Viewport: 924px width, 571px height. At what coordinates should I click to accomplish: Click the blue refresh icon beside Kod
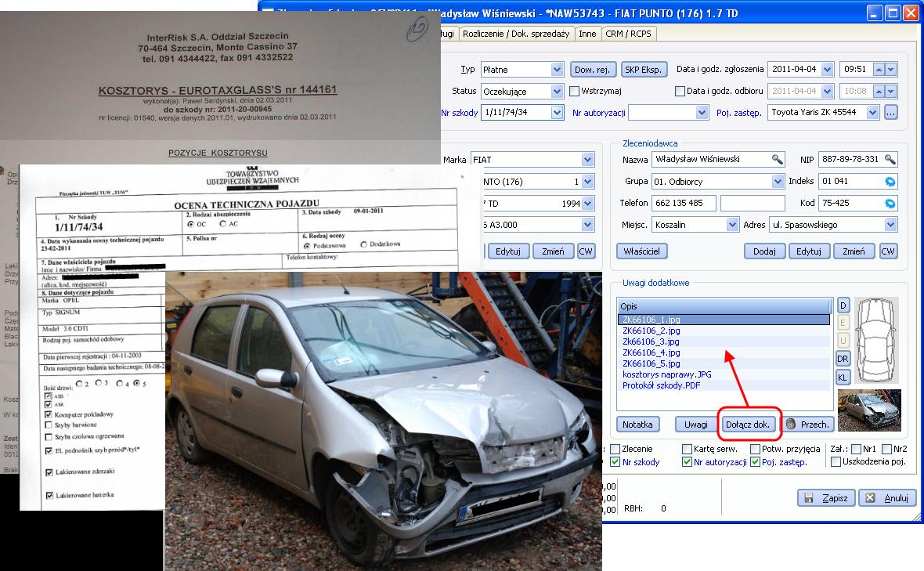(890, 204)
